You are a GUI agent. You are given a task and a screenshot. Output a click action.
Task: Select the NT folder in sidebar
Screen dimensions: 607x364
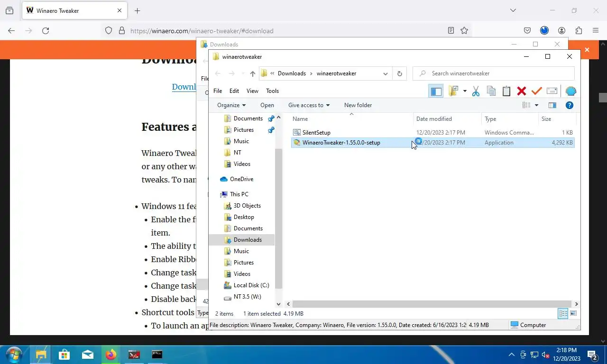[237, 153]
